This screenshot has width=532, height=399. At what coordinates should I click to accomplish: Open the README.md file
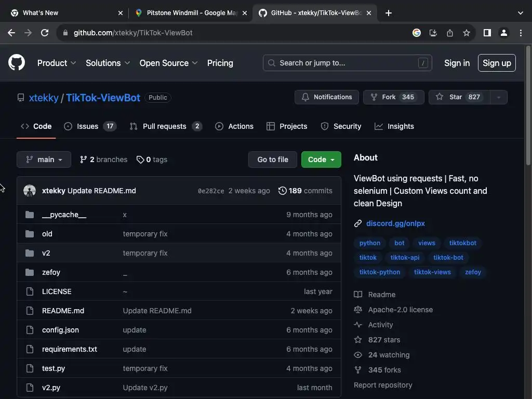pyautogui.click(x=63, y=311)
